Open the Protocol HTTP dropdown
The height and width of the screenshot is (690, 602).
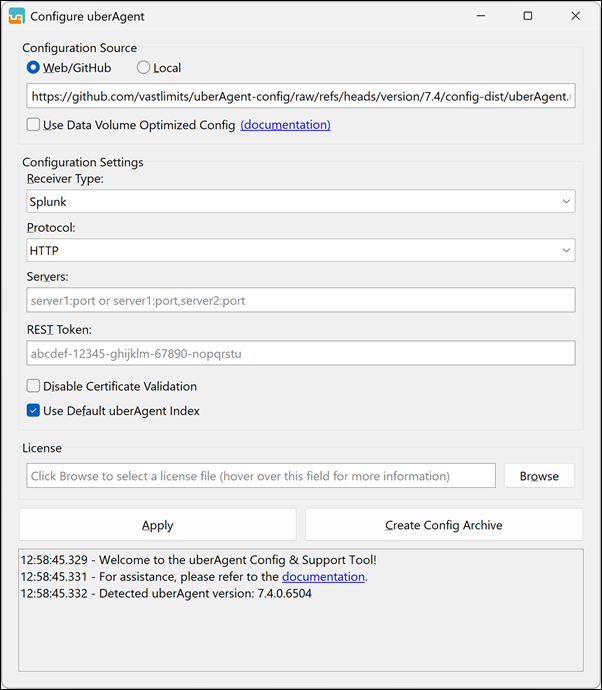pos(300,250)
